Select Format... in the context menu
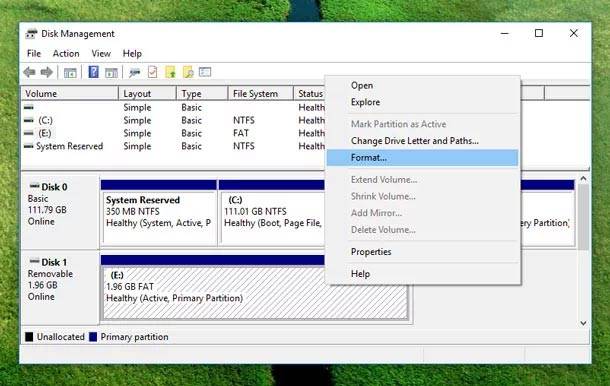This screenshot has height=386, width=610. pyautogui.click(x=422, y=158)
